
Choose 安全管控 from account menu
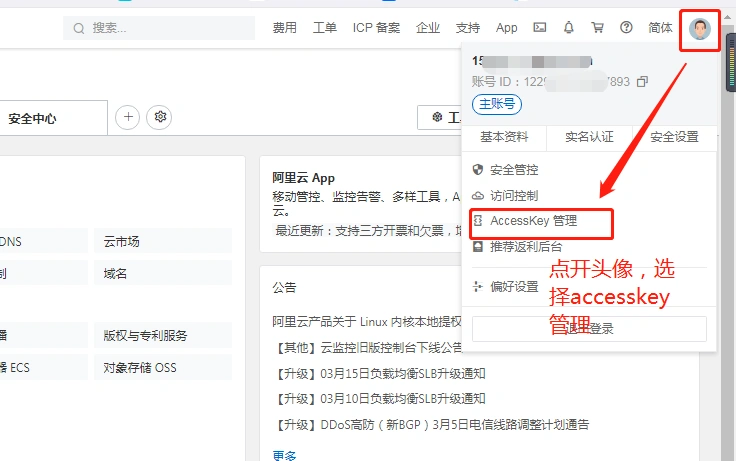click(514, 170)
